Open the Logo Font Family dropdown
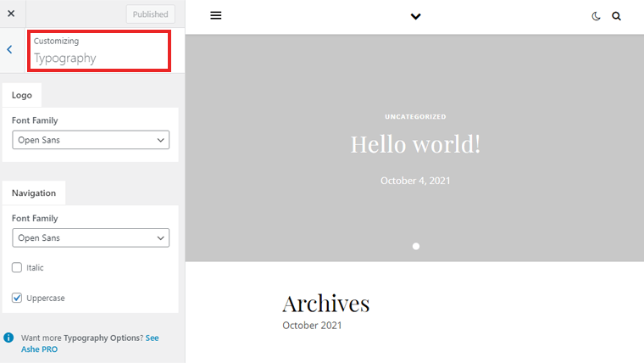Screen dimensions: 644x363 click(91, 140)
